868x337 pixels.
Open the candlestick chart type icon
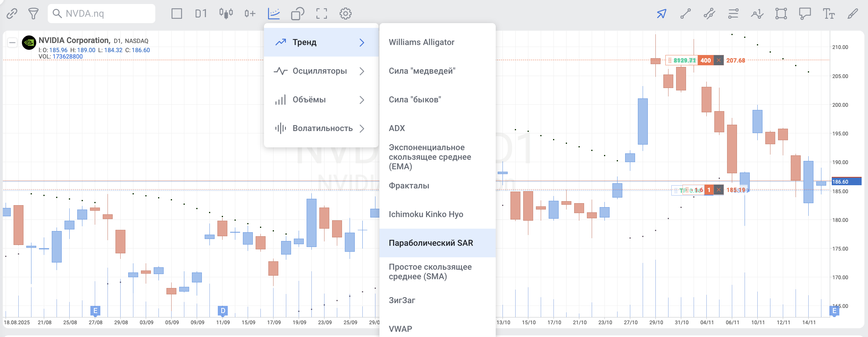(x=226, y=14)
